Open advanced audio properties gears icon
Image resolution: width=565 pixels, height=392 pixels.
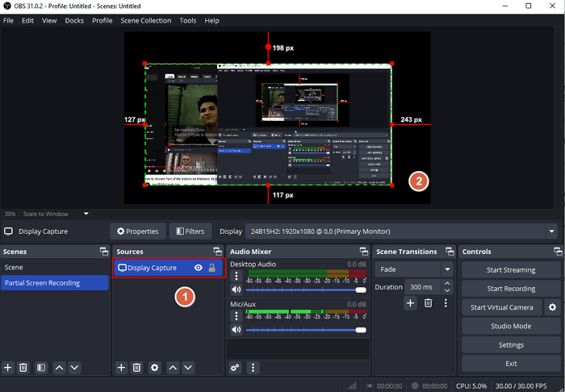coord(235,368)
